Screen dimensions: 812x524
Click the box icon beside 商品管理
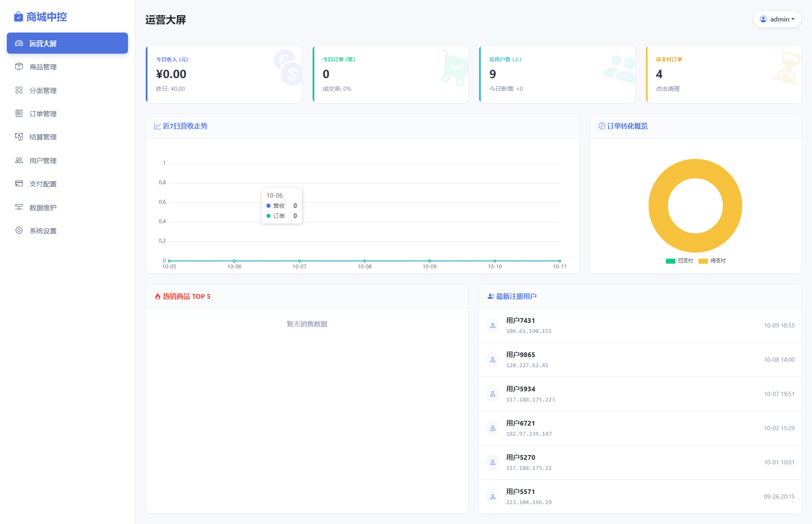click(19, 66)
